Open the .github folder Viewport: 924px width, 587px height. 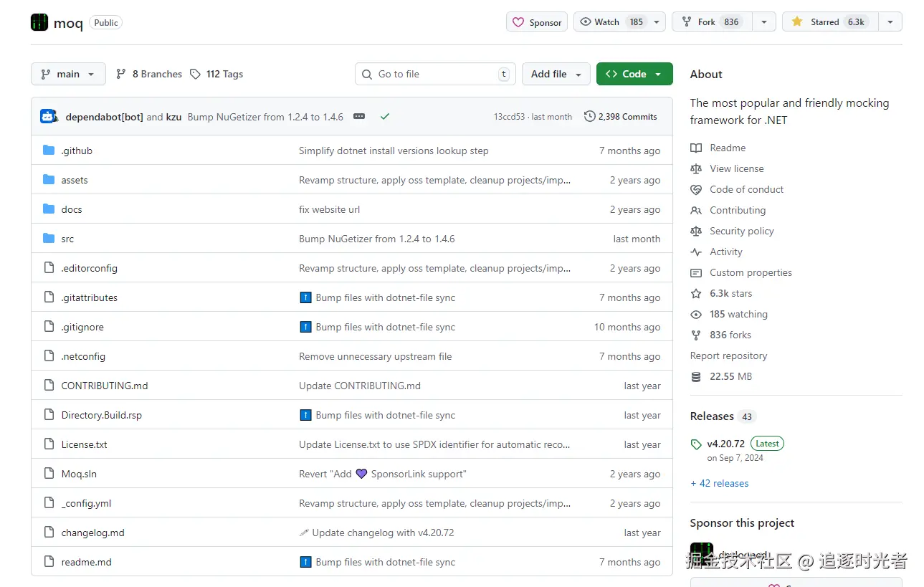tap(77, 151)
